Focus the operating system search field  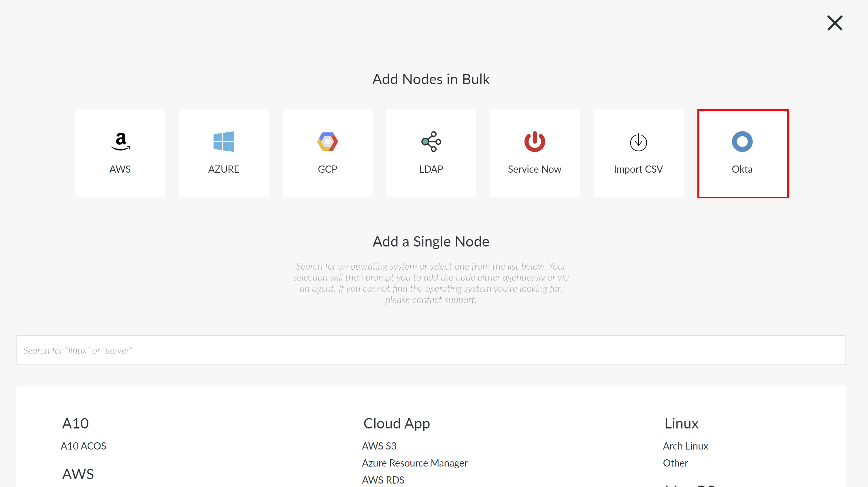coord(431,350)
